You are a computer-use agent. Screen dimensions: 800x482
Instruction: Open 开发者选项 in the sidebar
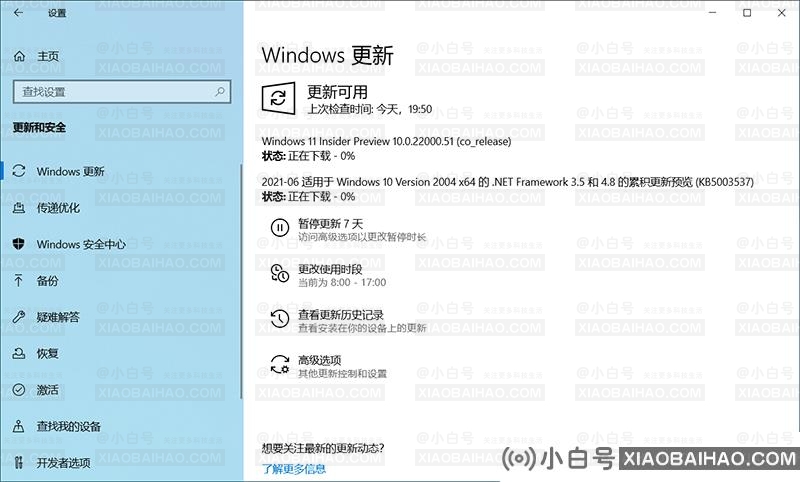(x=64, y=463)
